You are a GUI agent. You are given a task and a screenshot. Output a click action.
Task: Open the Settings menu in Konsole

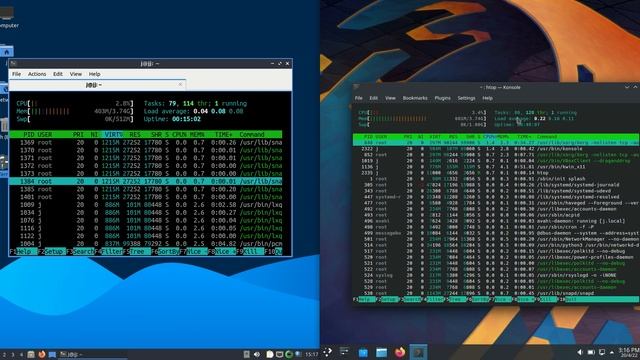click(466, 98)
